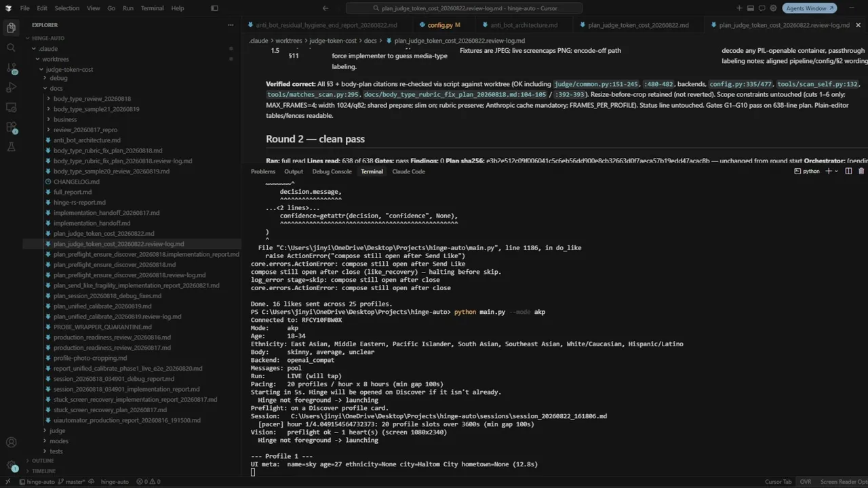The height and width of the screenshot is (488, 868).
Task: Open the Search view in activity bar
Action: coord(11,47)
